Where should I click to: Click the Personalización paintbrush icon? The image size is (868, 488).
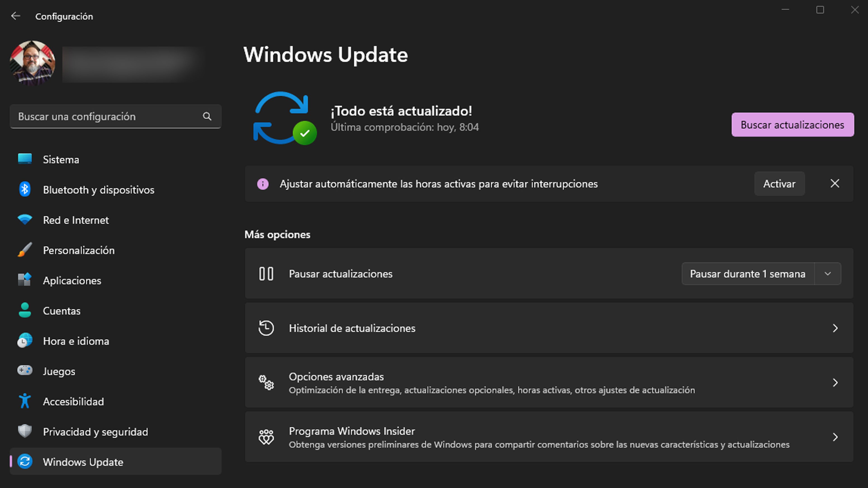(x=25, y=250)
